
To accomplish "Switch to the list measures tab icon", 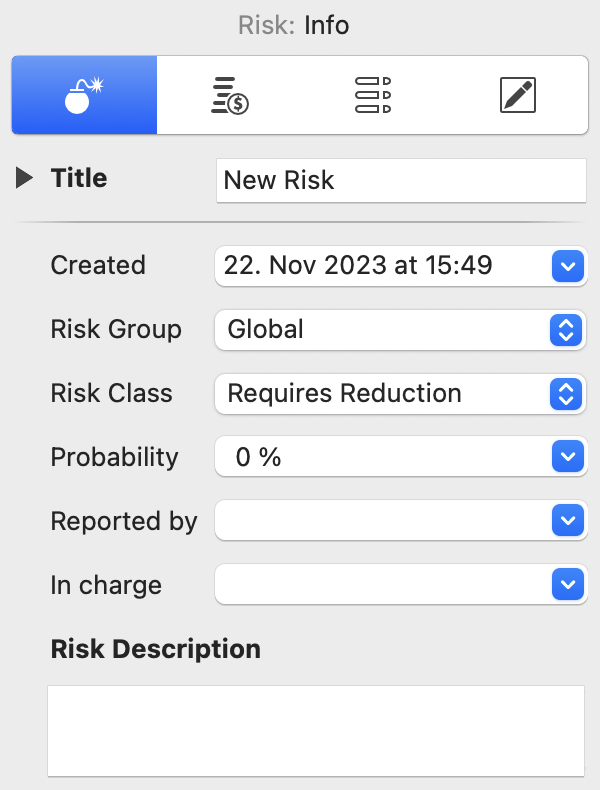I will click(373, 95).
